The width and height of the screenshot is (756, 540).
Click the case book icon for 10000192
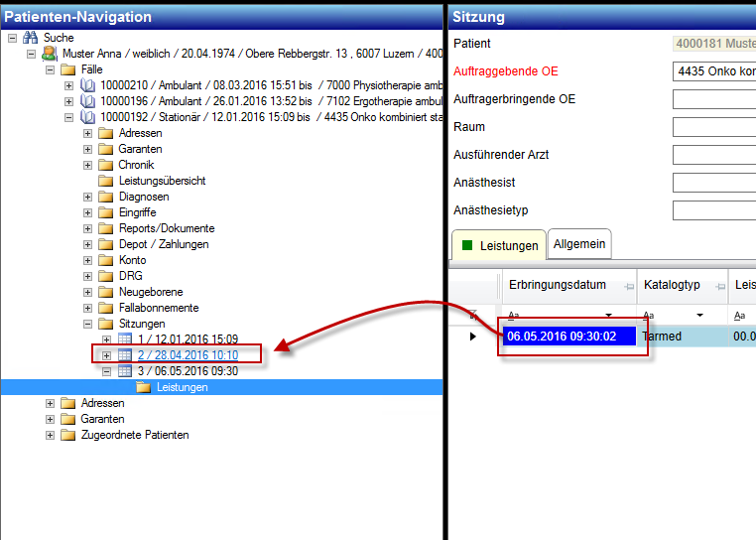pos(87,117)
